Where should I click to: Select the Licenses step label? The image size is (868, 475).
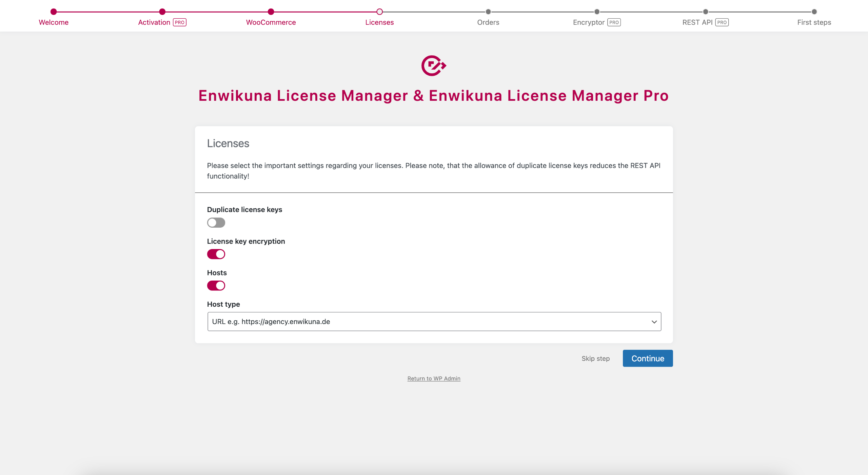pyautogui.click(x=380, y=22)
